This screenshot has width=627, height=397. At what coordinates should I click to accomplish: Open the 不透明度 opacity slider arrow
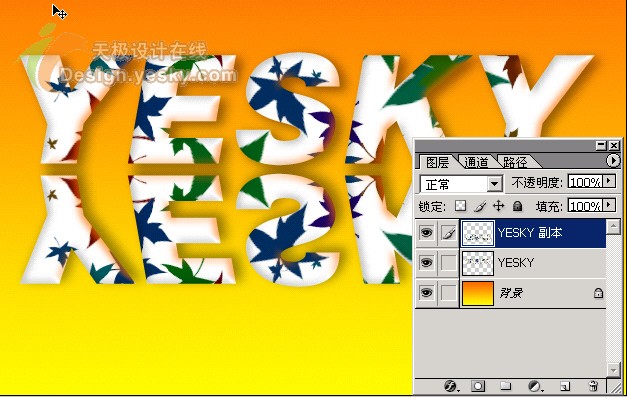(609, 181)
